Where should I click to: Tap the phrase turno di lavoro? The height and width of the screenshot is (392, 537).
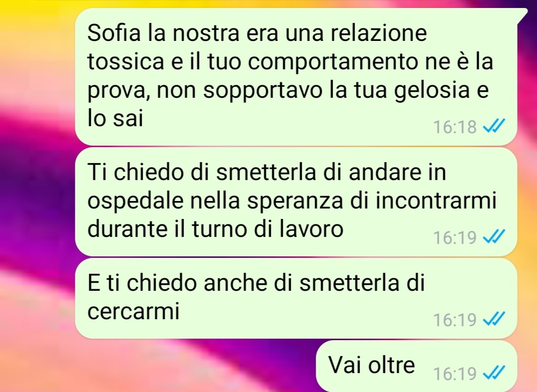tap(268, 228)
